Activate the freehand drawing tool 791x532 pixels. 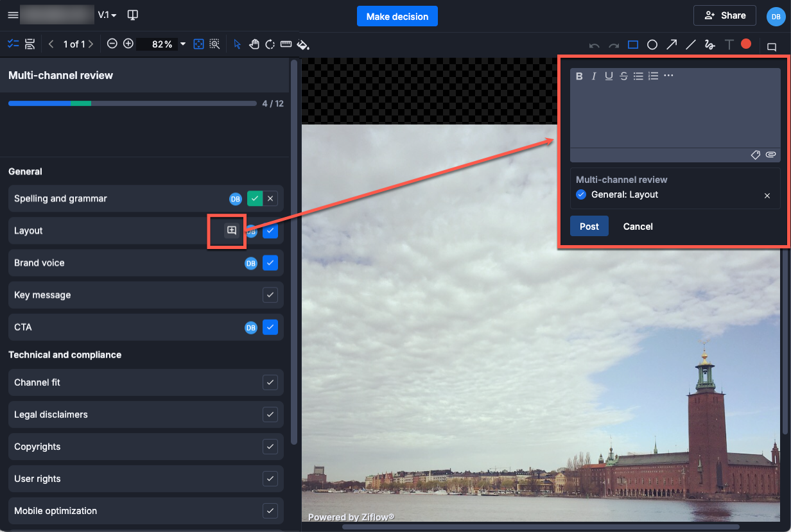[709, 44]
